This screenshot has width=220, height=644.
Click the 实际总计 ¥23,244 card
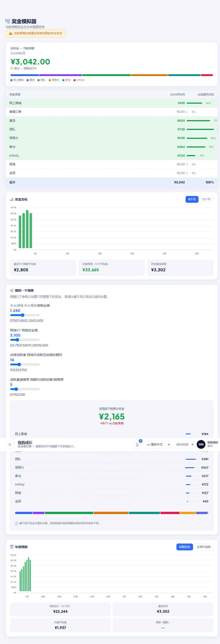[x=60, y=609]
